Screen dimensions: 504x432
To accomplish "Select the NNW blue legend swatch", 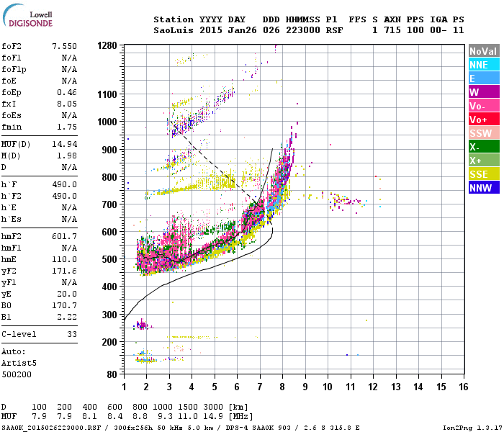I will point(484,188).
